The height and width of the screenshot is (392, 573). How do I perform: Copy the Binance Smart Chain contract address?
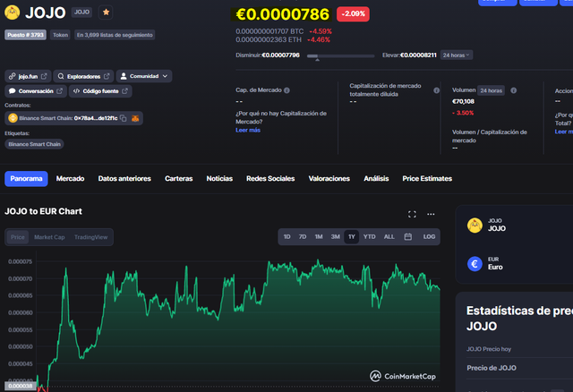pos(124,118)
